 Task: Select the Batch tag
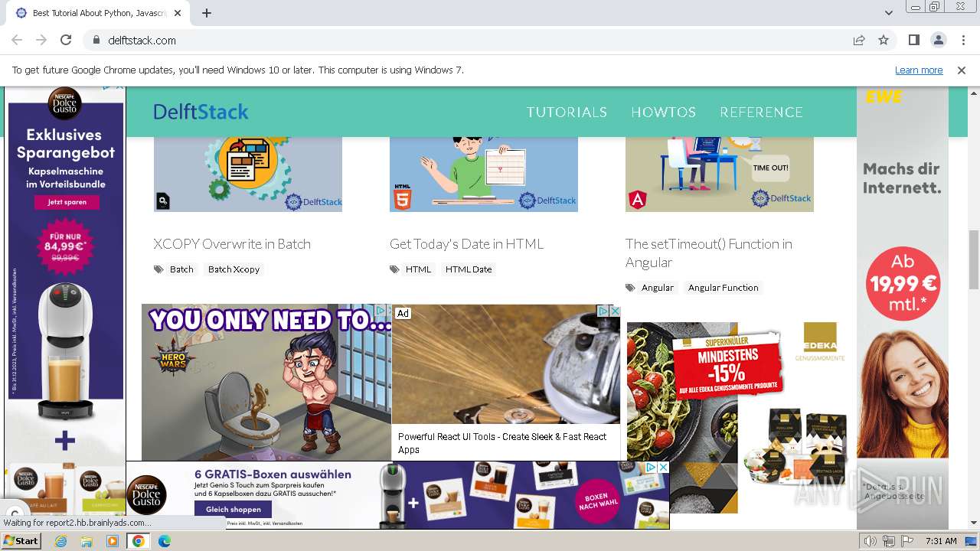(181, 269)
